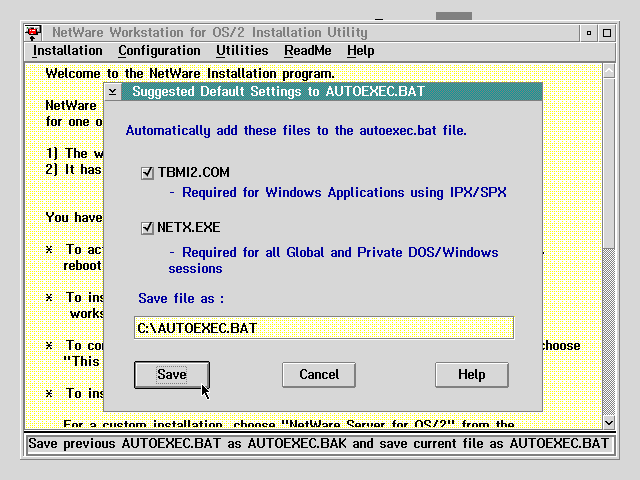Click the scroll up arrow of main window
Viewport: 640px width, 480px height.
[x=609, y=71]
